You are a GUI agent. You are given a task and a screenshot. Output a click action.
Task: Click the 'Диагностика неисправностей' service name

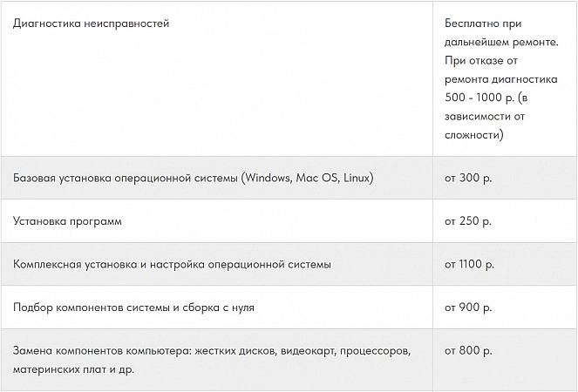click(x=91, y=24)
